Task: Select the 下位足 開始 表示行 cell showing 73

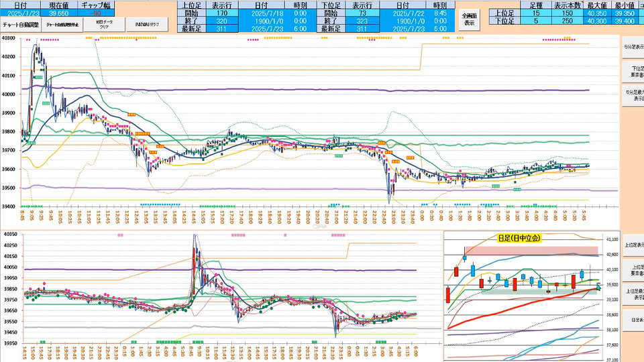Action: (x=362, y=12)
